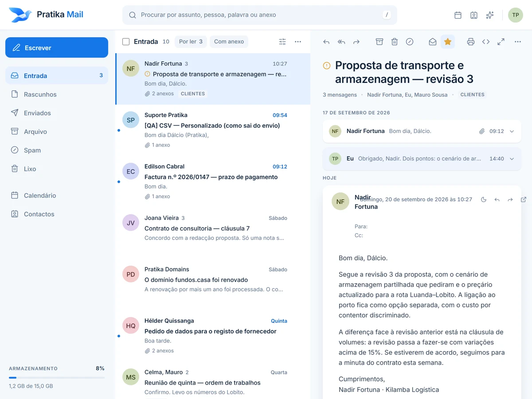
Task: Click the storage usage bar in the sidebar
Action: click(x=57, y=378)
